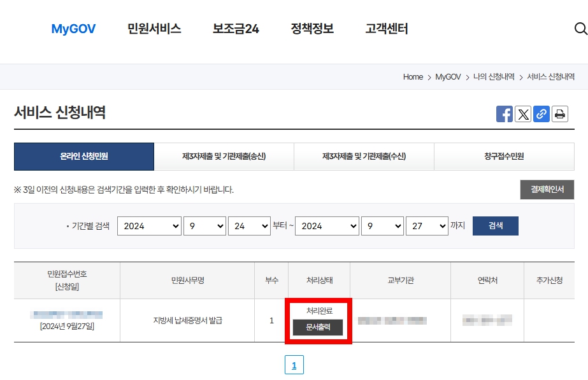Switch to 제3자제출 및 기관제출(수신) tab

364,157
